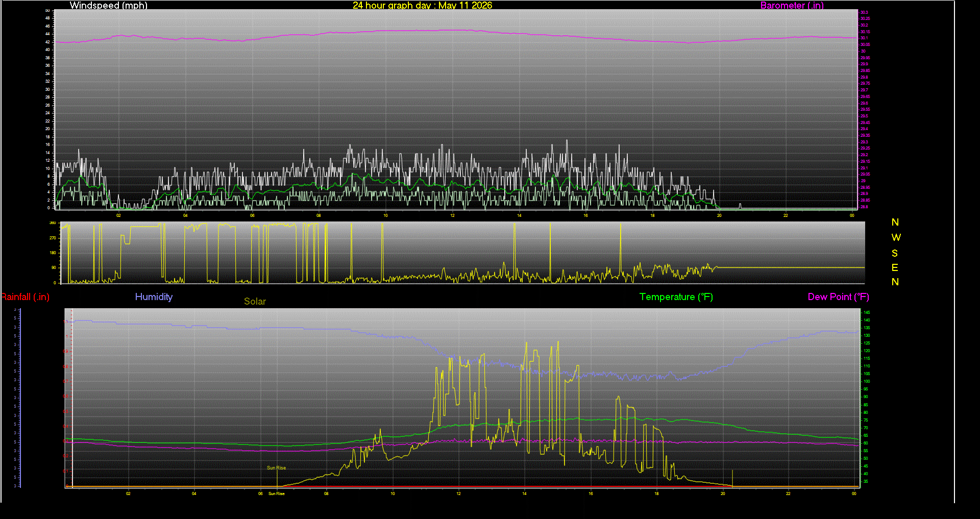Click hour '04' under the temperature graph

(x=194, y=493)
